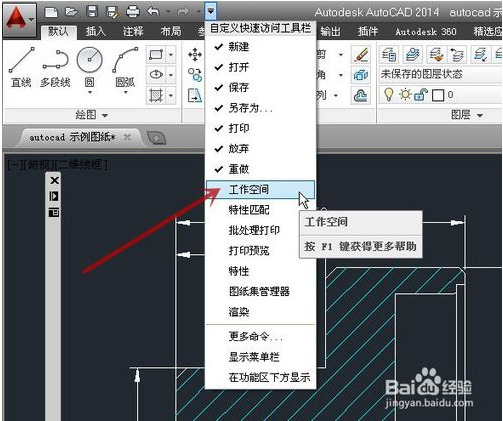Click the layer color swatch box
This screenshot has width=503, height=421.
coord(438,95)
